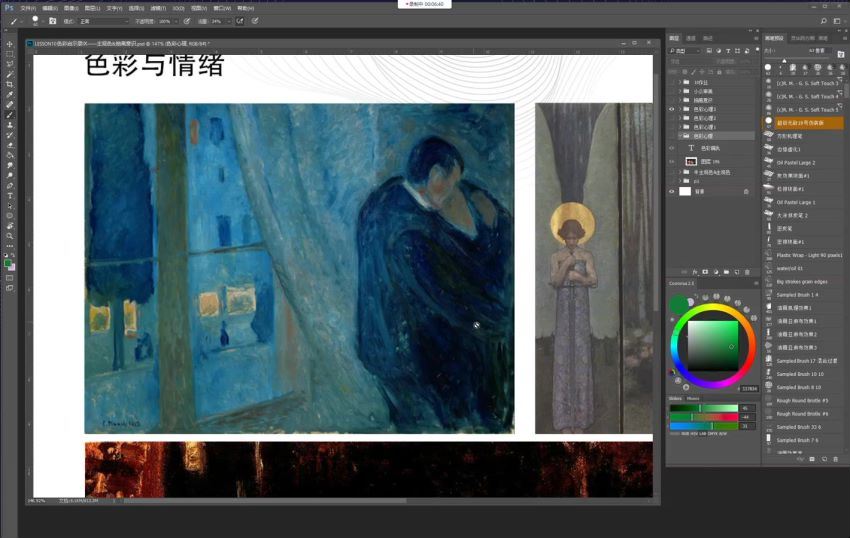Select the Clone Stamp tool
The height and width of the screenshot is (538, 850).
[10, 125]
